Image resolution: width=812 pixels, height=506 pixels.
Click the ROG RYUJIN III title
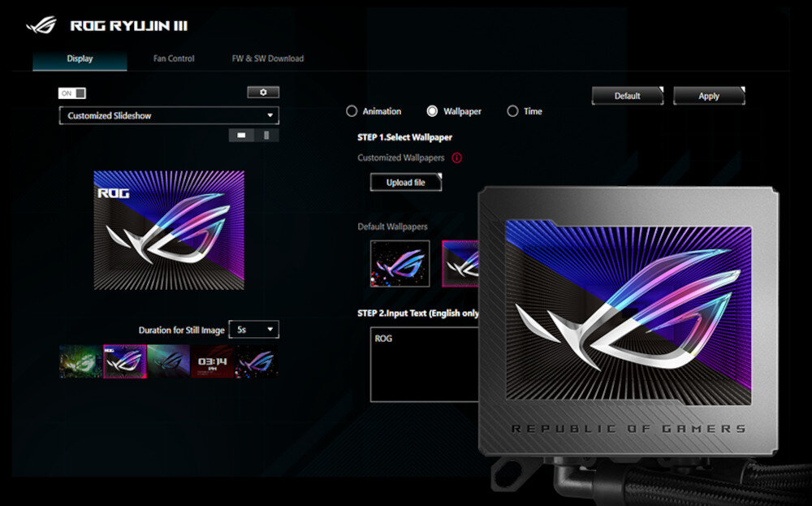point(129,26)
